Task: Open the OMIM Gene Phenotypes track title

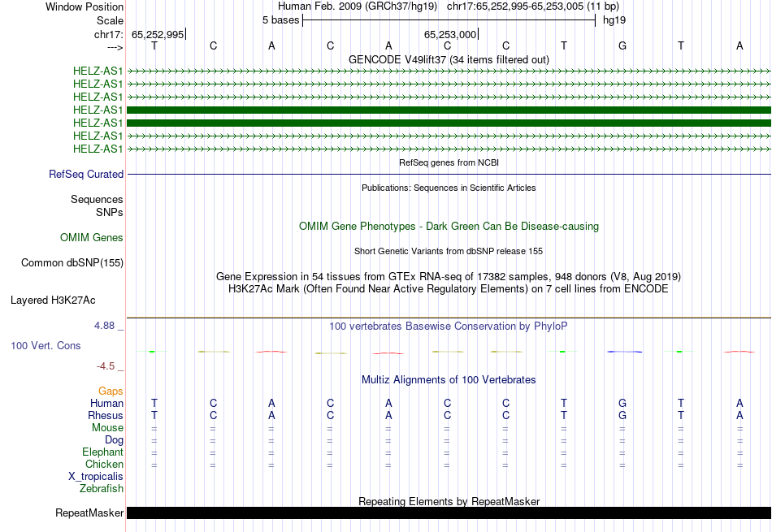Action: 449,227
